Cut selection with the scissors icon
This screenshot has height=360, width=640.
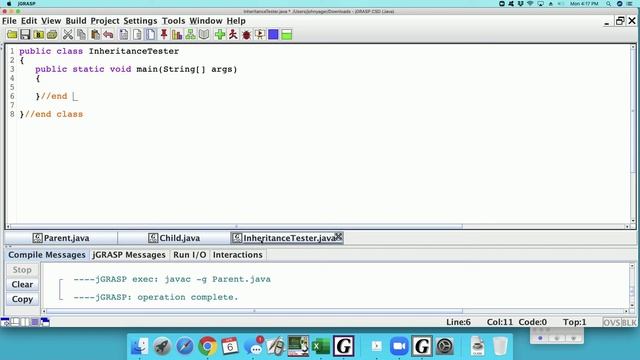click(68, 35)
